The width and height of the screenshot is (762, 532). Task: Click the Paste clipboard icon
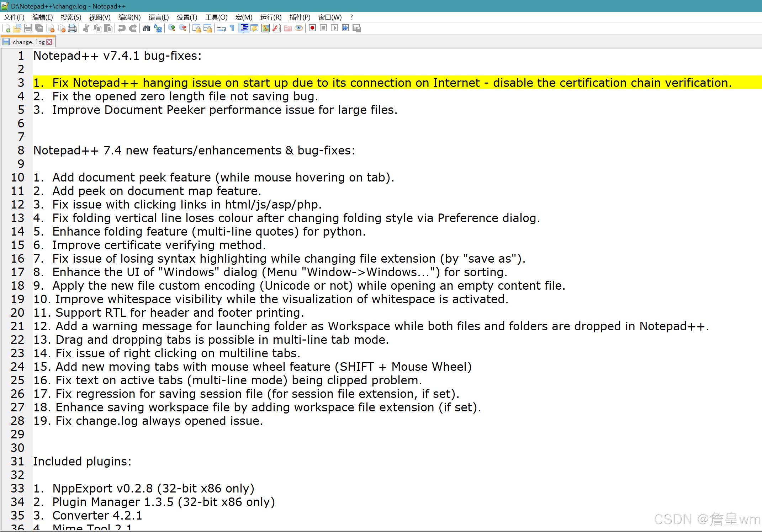(x=108, y=28)
